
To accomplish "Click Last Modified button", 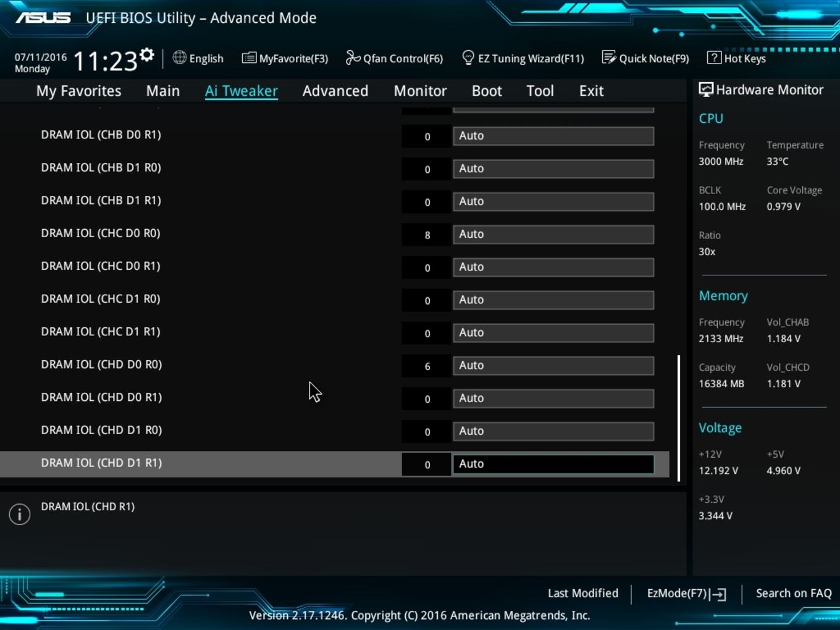I will pos(583,593).
